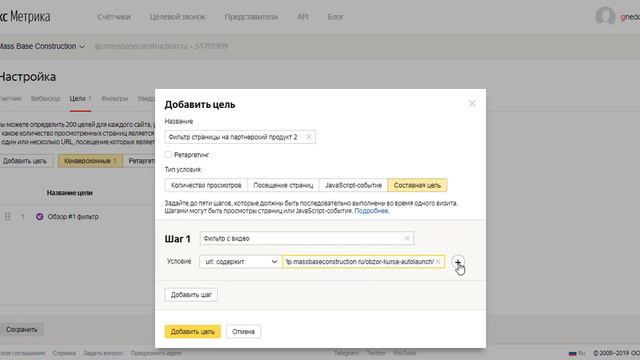Click the yellow Добавить цель button in dialog
Viewport: 640px width, 360px height.
coord(193,331)
